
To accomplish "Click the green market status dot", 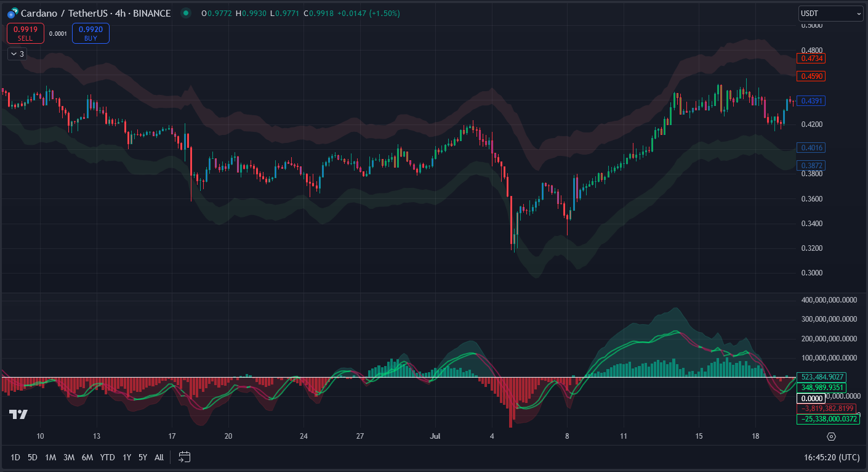I will tap(185, 13).
